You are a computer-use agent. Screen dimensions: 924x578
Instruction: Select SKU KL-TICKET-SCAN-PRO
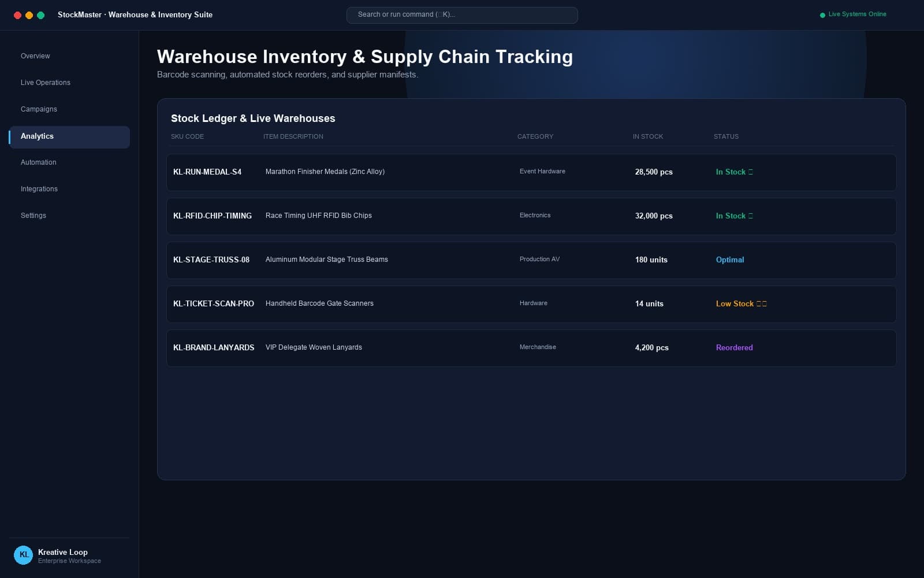(214, 304)
